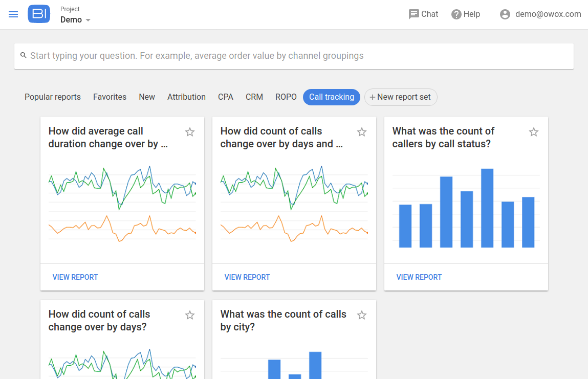Star the average call duration report
Image resolution: width=588 pixels, height=379 pixels.
point(190,132)
